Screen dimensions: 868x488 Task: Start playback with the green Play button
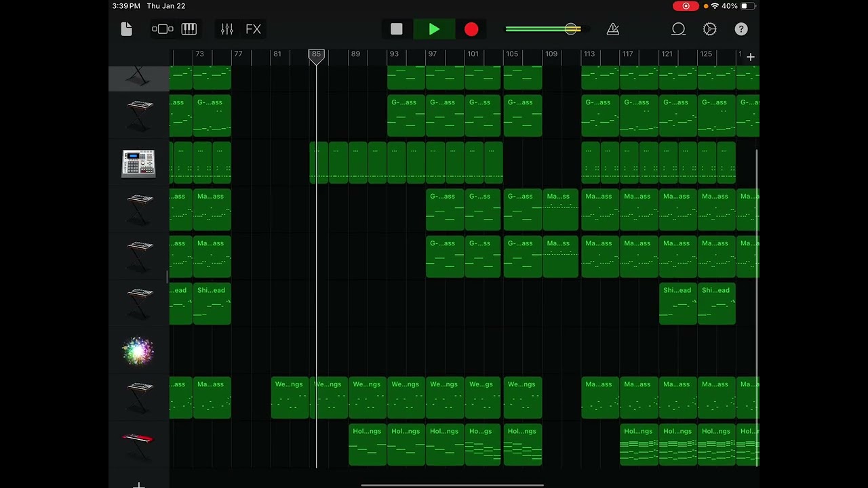(x=434, y=29)
